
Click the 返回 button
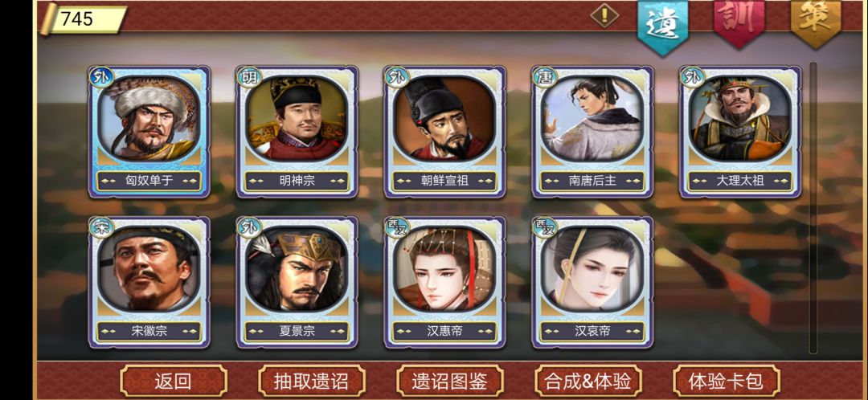(x=174, y=381)
